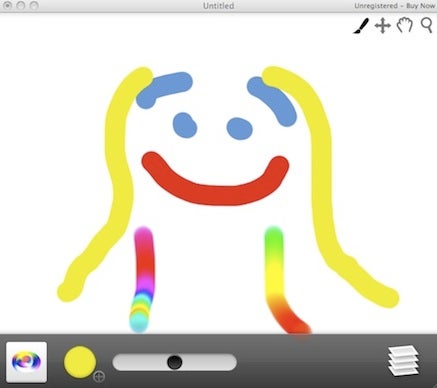Click the yellow current color swatch

(80, 362)
